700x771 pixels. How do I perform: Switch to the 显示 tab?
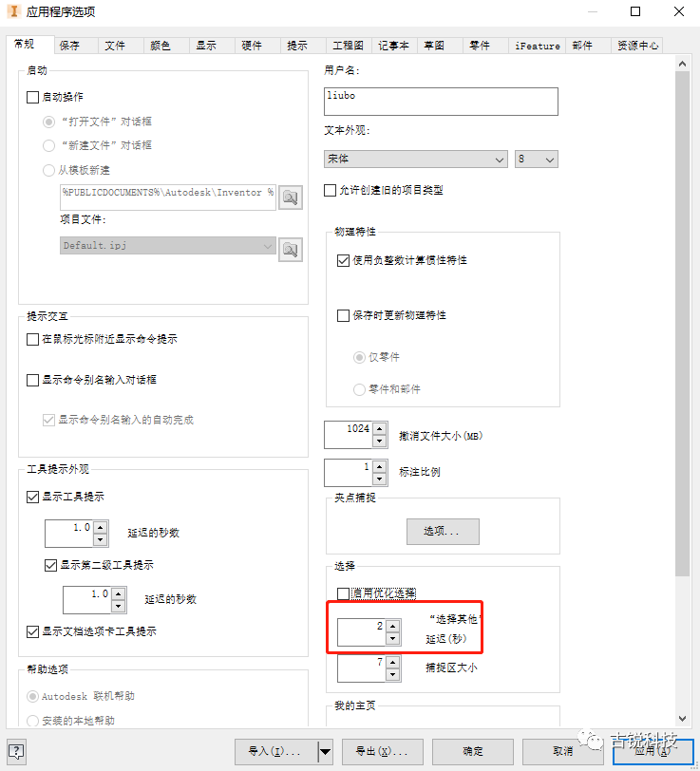[212, 46]
